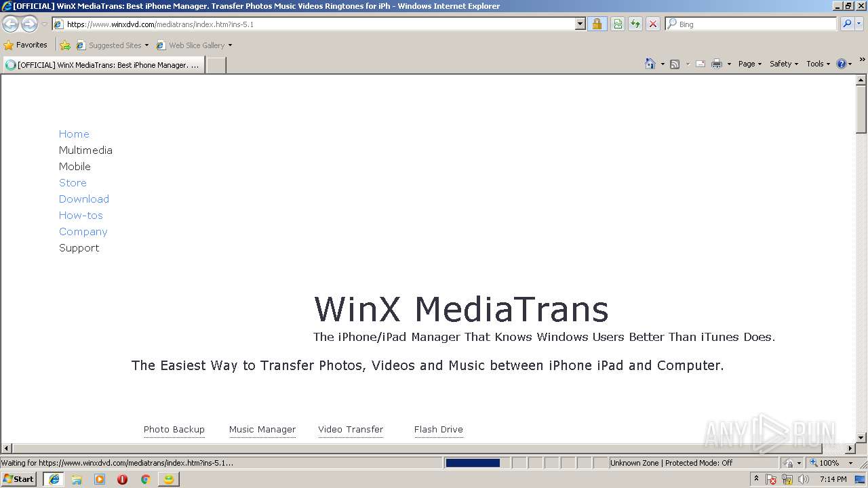Open the Windows Explorer folder taskbar icon
The height and width of the screenshot is (488, 868).
point(77,479)
